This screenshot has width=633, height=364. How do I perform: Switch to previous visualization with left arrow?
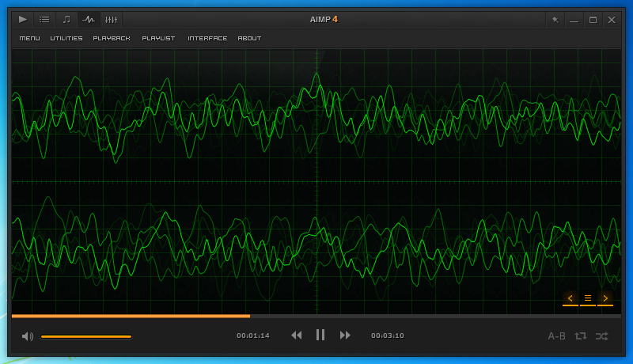pyautogui.click(x=570, y=298)
